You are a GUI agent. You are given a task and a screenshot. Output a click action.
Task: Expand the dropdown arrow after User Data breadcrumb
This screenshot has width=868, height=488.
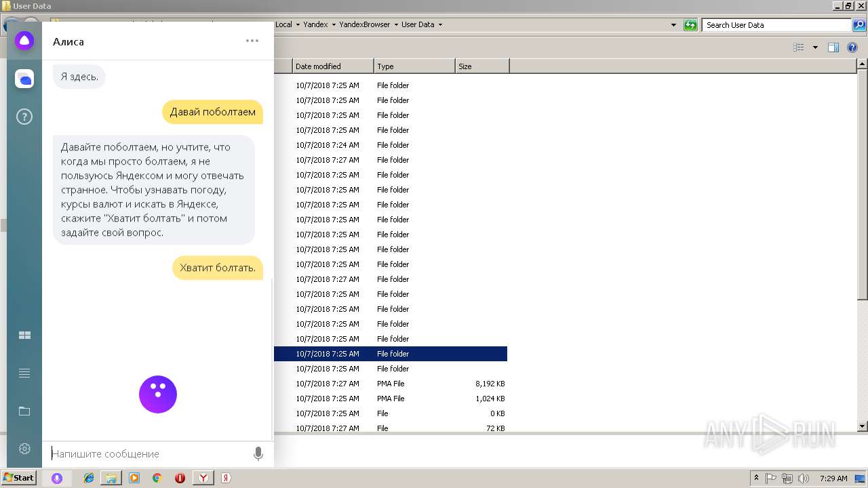pyautogui.click(x=440, y=25)
